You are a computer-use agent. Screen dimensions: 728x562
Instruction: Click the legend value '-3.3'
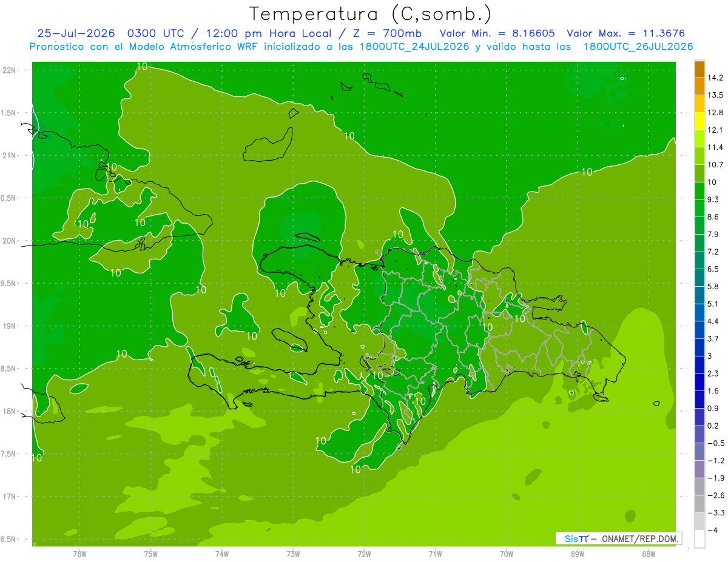coord(716,513)
